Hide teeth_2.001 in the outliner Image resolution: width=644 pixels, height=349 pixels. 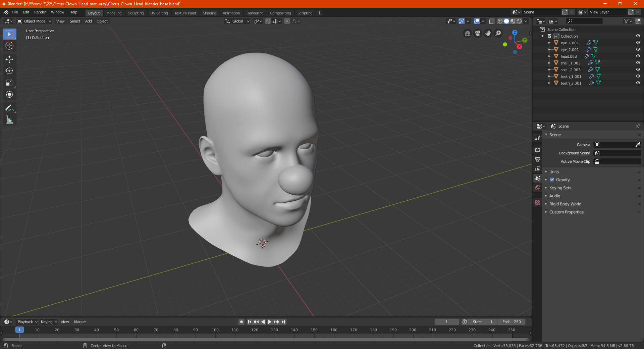pos(638,83)
